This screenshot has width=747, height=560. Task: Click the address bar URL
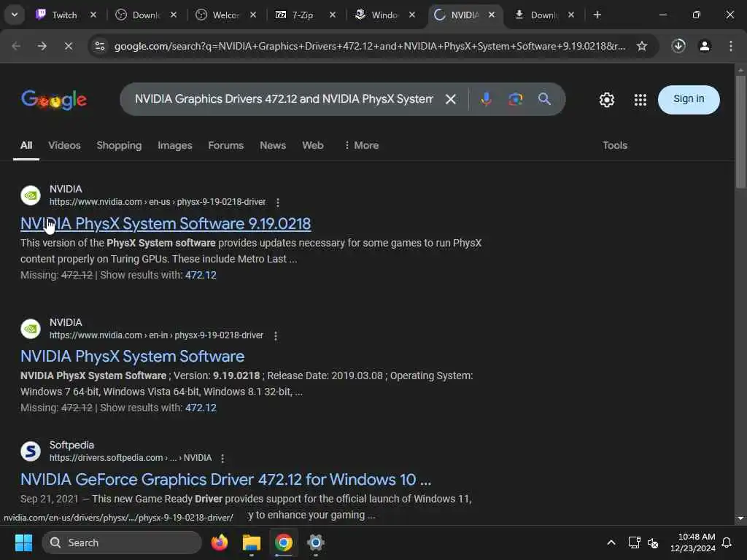369,46
